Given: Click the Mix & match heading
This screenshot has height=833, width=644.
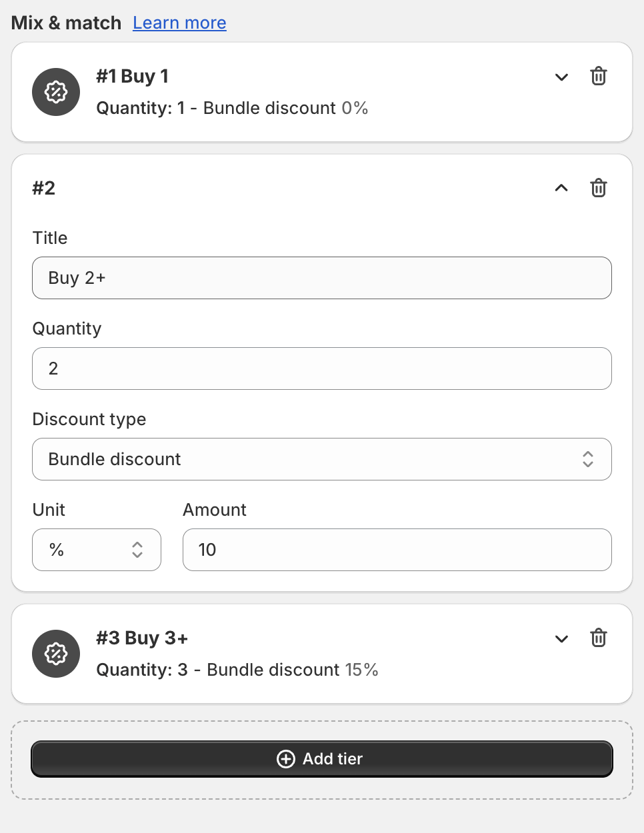Looking at the screenshot, I should pyautogui.click(x=66, y=23).
